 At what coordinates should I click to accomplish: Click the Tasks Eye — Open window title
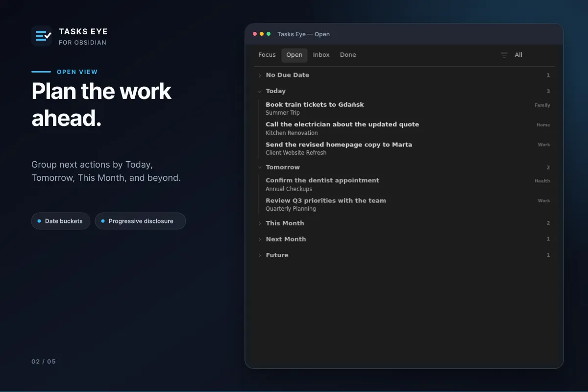[x=303, y=34]
